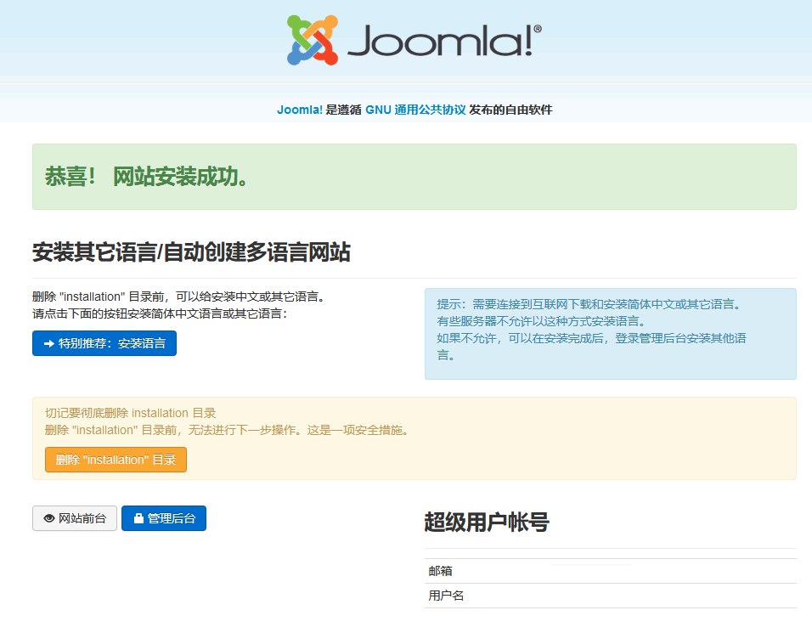
Task: Click the 恭喜！网站安装成功。 message
Action: pos(147,177)
